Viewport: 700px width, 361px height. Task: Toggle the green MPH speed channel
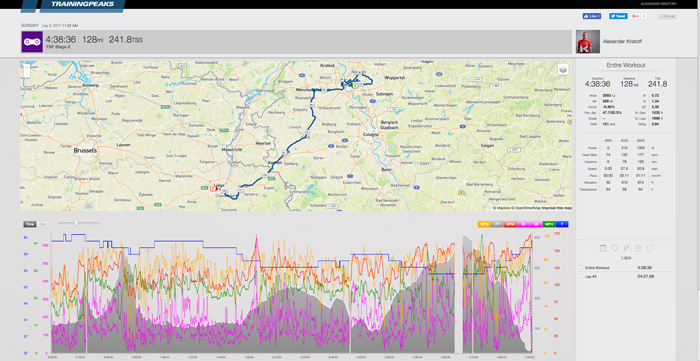(549, 224)
